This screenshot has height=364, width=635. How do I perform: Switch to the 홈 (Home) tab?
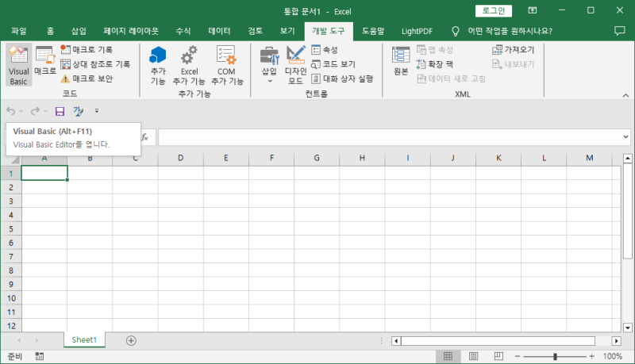point(50,31)
